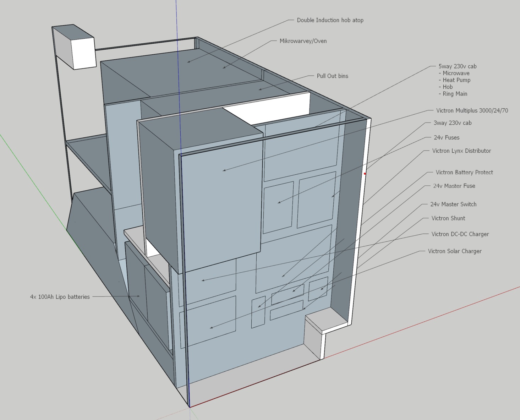Click the red dot on the right panel edge
This screenshot has height=420, width=520.
(365, 174)
